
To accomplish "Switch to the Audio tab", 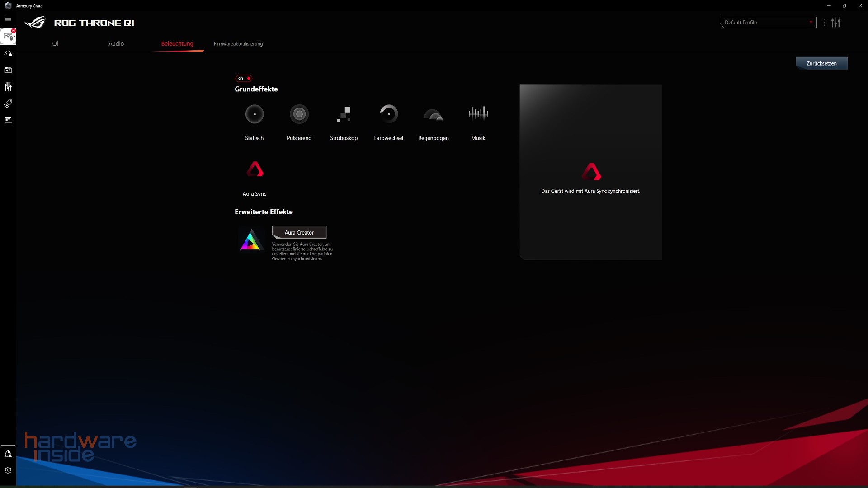I will click(116, 43).
